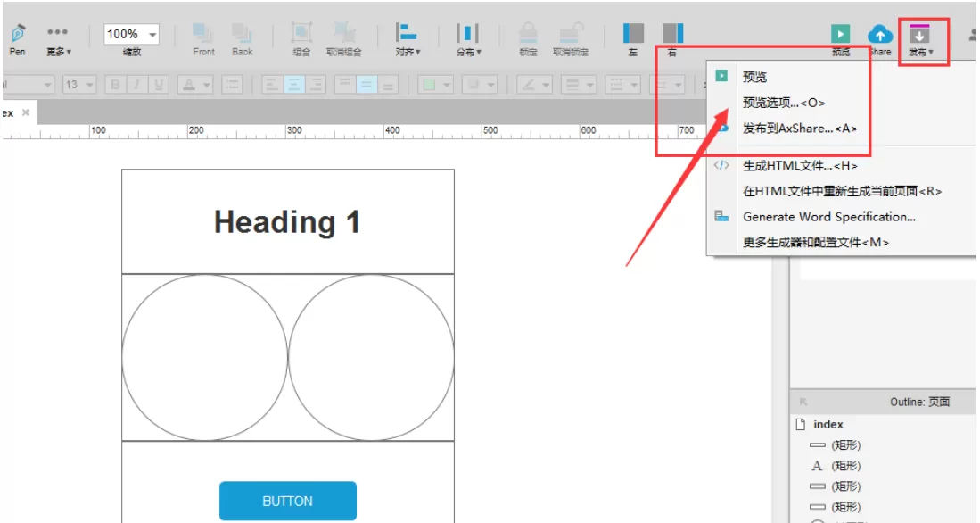Open the text color picker
980x523 pixels.
[195, 85]
